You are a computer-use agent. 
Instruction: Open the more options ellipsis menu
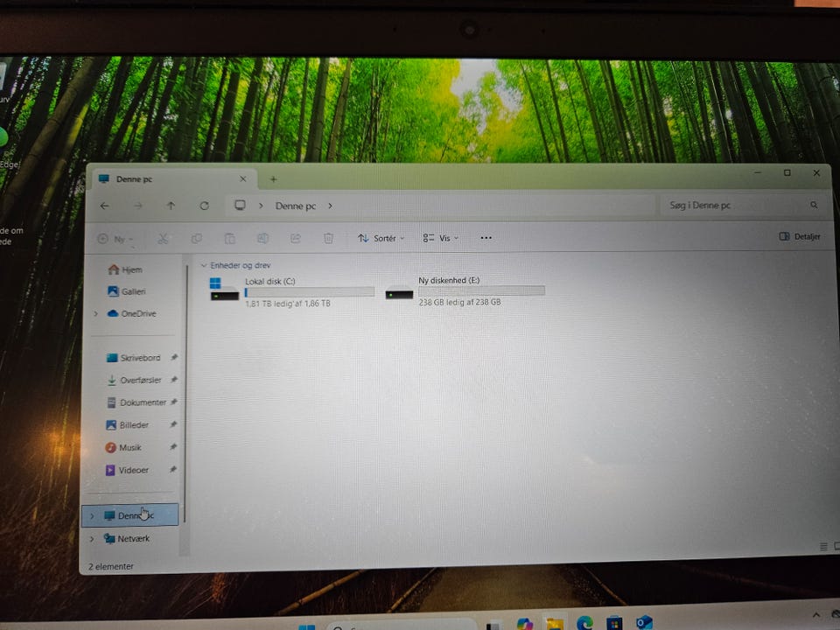(486, 238)
